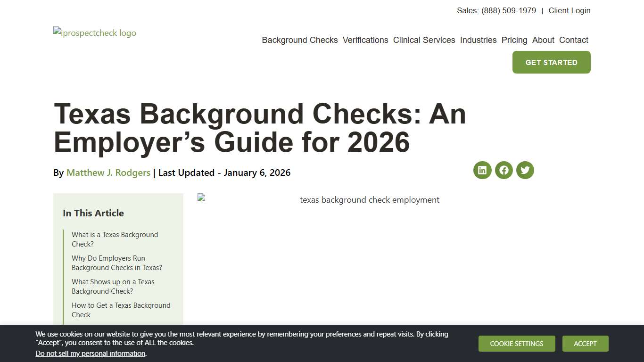Open the About menu item
Viewport: 644px width, 362px height.
point(543,40)
